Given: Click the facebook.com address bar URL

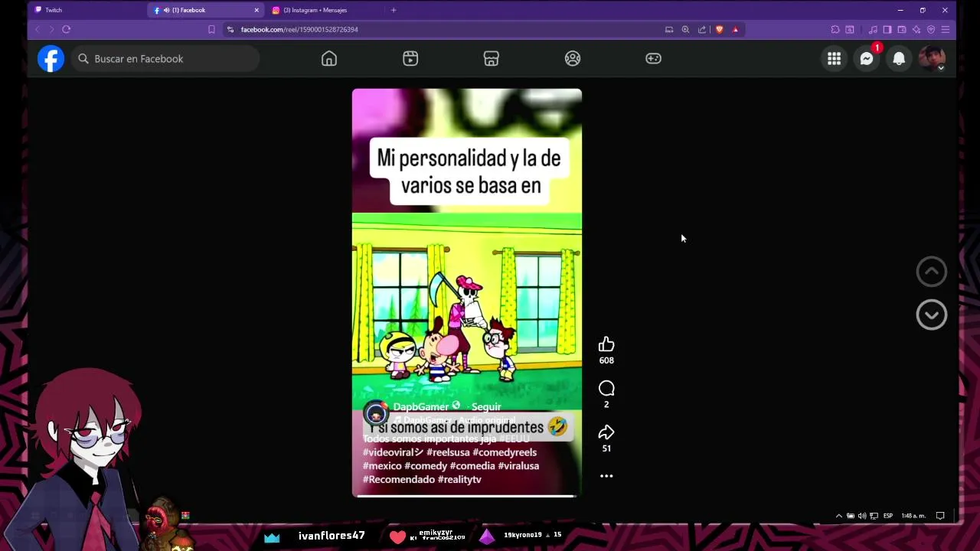Looking at the screenshot, I should (299, 29).
